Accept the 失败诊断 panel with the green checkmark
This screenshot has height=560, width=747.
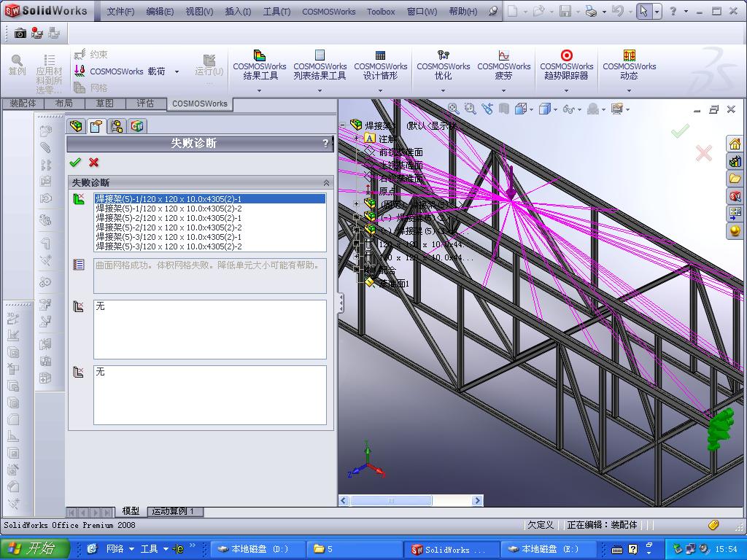point(75,163)
